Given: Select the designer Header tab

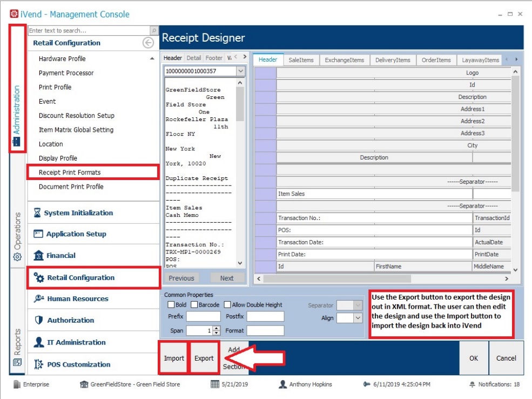Looking at the screenshot, I should coord(268,59).
